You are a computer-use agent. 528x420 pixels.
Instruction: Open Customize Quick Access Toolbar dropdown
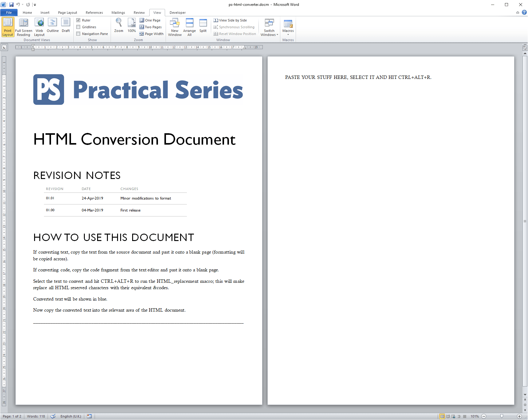pyautogui.click(x=35, y=5)
